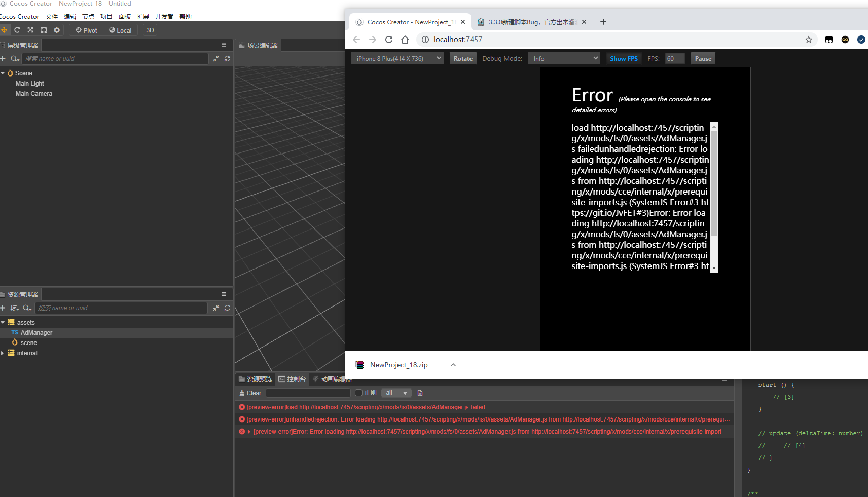Open the hierarchy panel menu

(x=224, y=45)
